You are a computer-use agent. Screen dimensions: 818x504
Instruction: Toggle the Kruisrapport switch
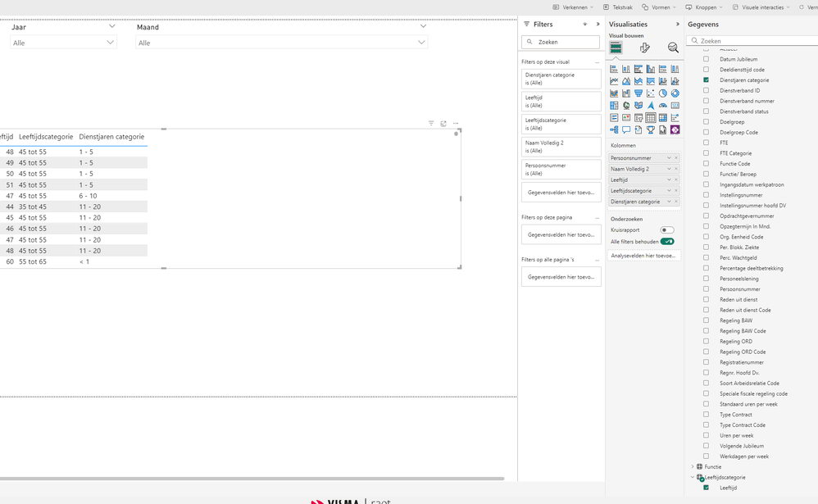point(666,230)
